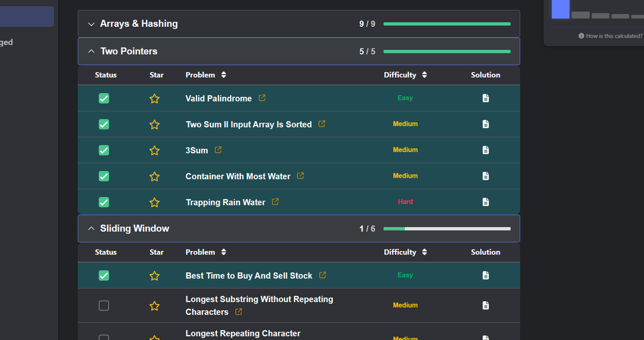Image resolution: width=644 pixels, height=340 pixels.
Task: Sort Sliding Window table by Problem
Action: pos(224,252)
